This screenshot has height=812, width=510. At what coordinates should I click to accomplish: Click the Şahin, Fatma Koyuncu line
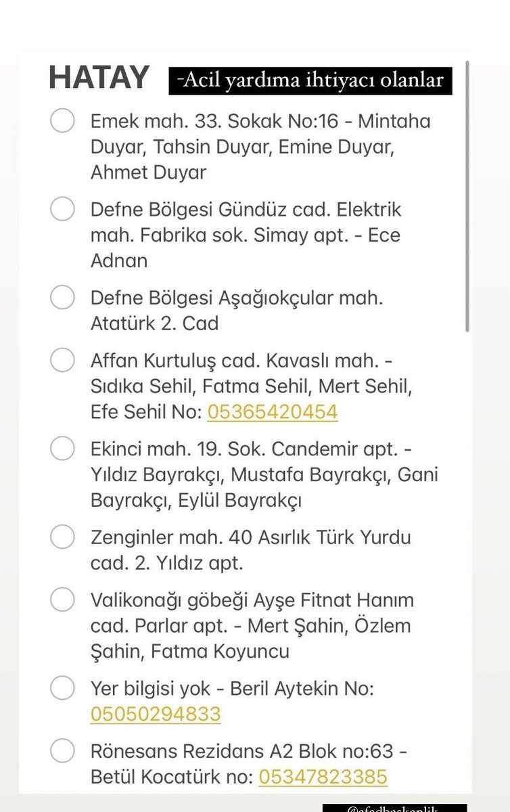190,652
